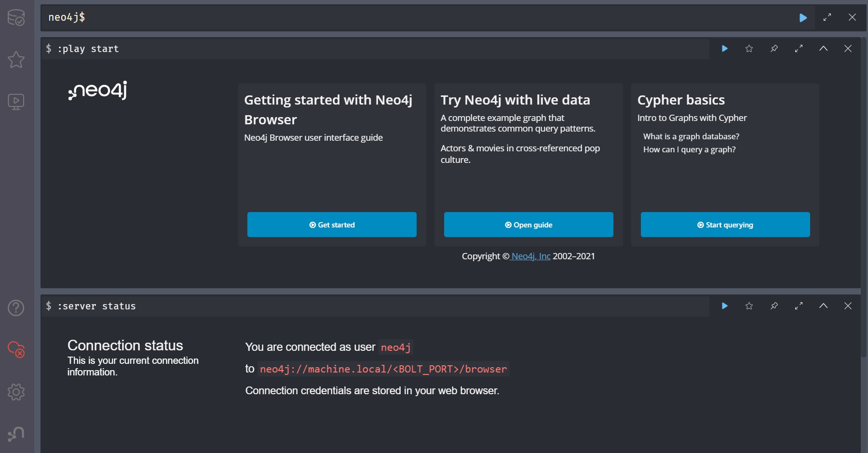Click the :play start command text
Screen dimensions: 868x453
coord(88,49)
